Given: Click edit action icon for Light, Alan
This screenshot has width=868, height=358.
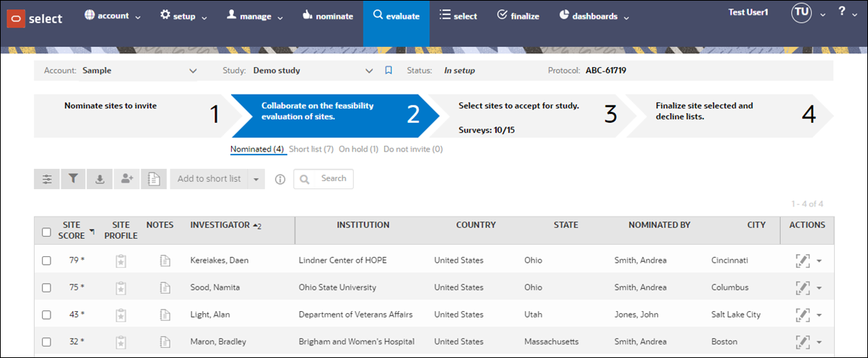Looking at the screenshot, I should (802, 315).
